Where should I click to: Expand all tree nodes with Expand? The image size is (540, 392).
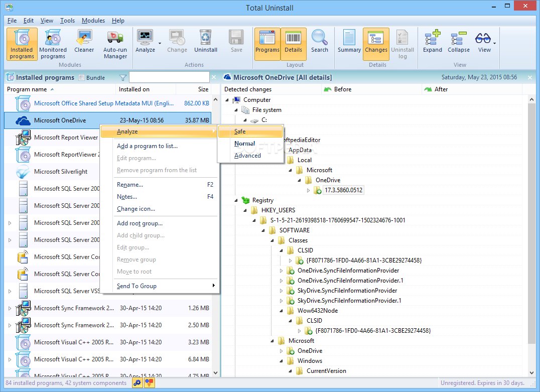[432, 42]
